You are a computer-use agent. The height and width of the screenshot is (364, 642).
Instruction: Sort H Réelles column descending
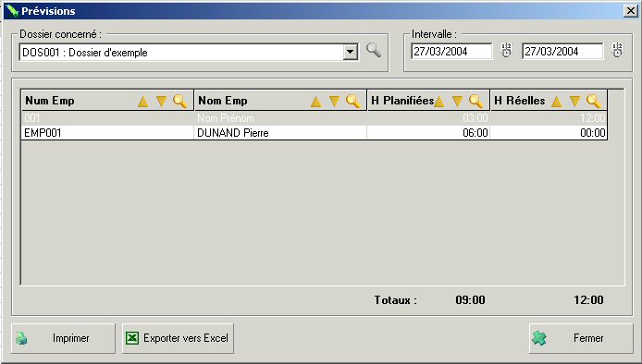[x=575, y=102]
